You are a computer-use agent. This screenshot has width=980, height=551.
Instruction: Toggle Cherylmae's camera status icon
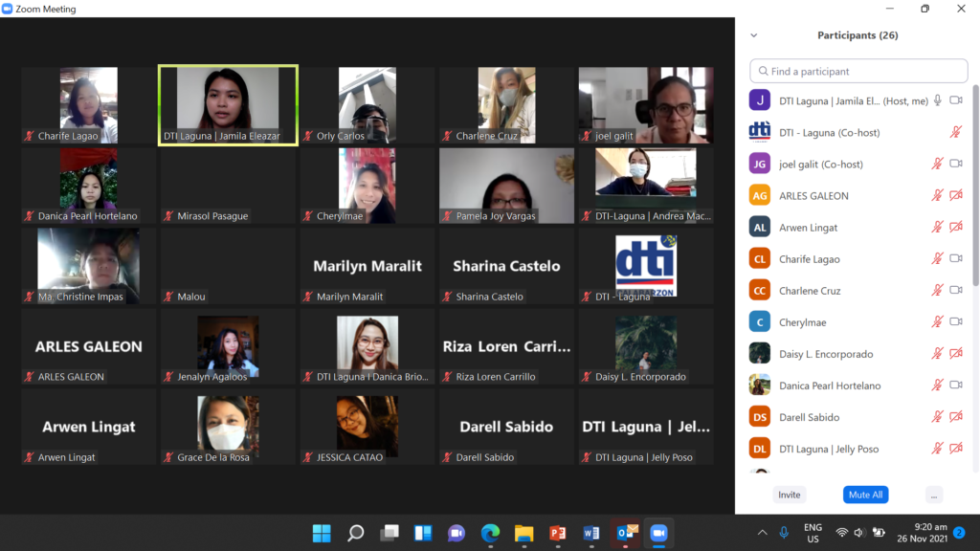tap(956, 321)
